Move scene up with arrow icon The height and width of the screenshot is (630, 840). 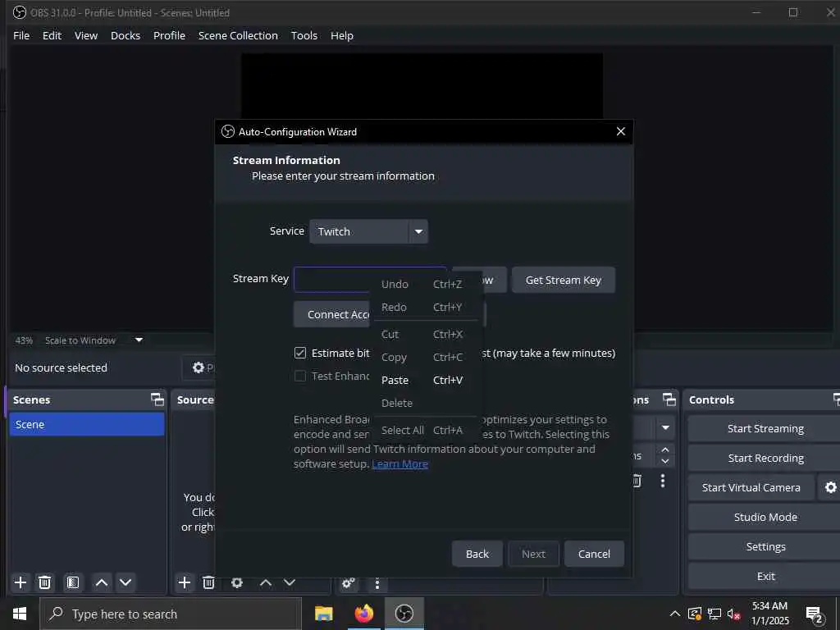click(x=101, y=582)
